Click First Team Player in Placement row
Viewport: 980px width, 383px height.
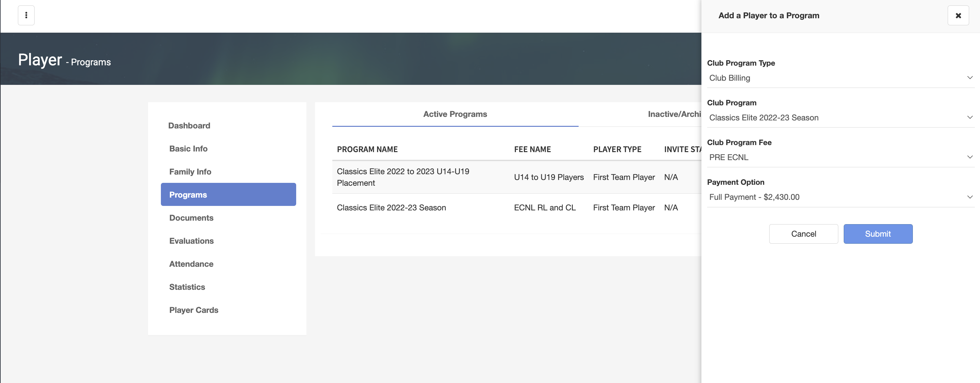(624, 177)
